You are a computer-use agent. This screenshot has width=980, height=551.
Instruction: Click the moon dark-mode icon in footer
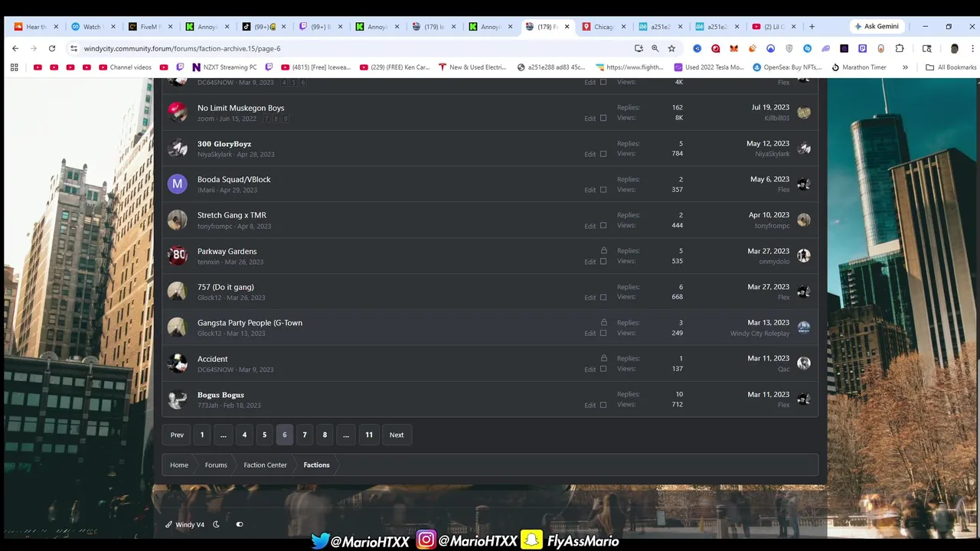[x=216, y=524]
